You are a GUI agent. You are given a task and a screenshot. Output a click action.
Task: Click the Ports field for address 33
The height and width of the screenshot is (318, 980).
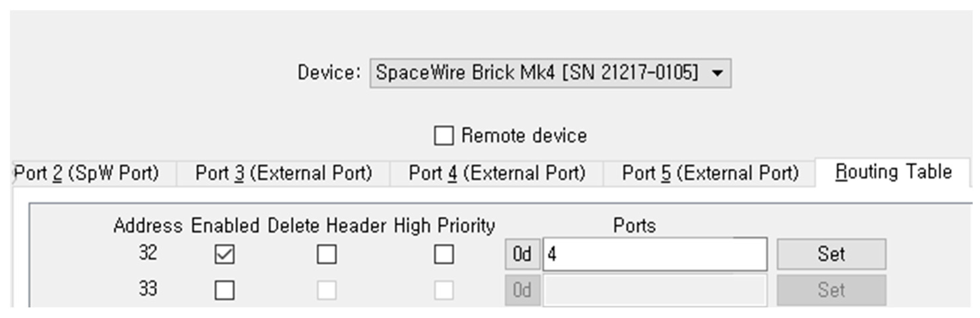(654, 290)
